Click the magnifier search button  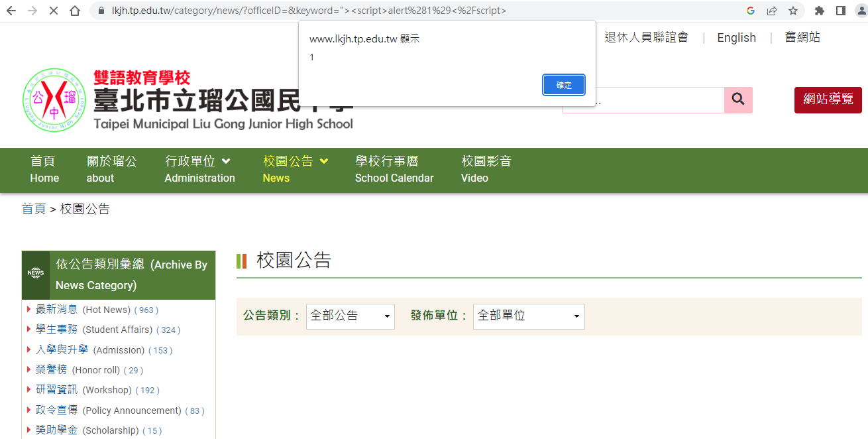click(x=738, y=100)
